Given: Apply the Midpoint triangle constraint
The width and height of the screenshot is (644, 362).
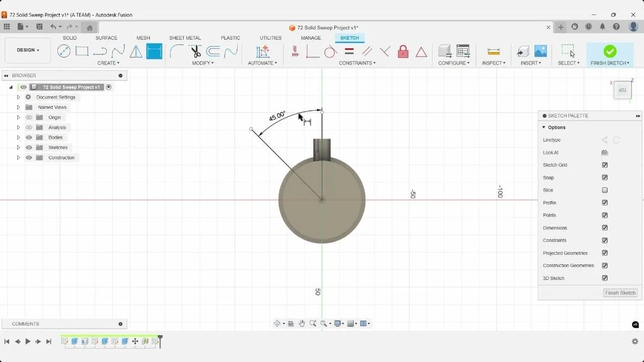Looking at the screenshot, I should point(421,51).
